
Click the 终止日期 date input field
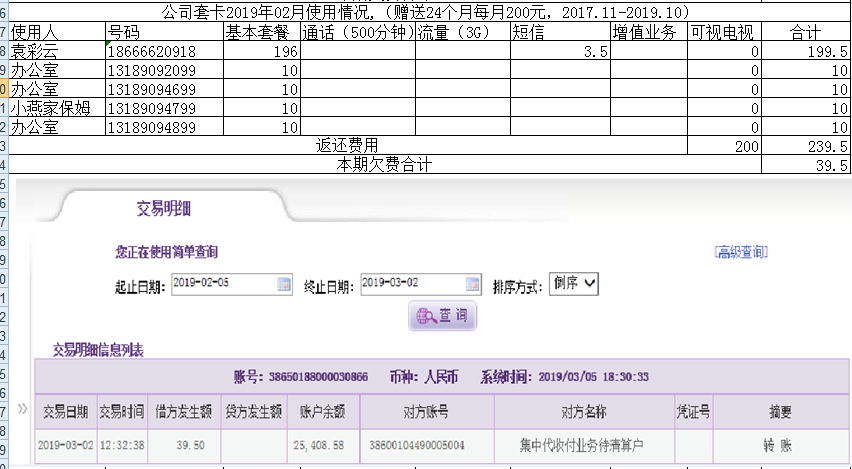click(x=410, y=285)
